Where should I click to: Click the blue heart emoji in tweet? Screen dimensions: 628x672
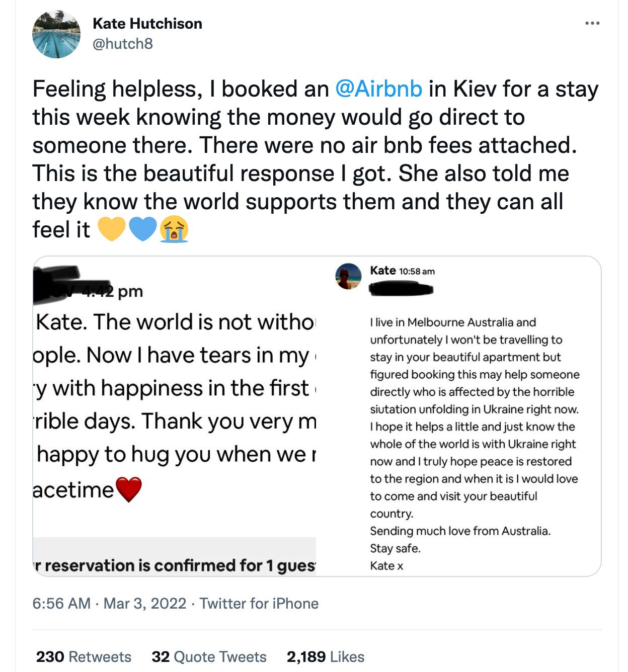click(x=143, y=229)
